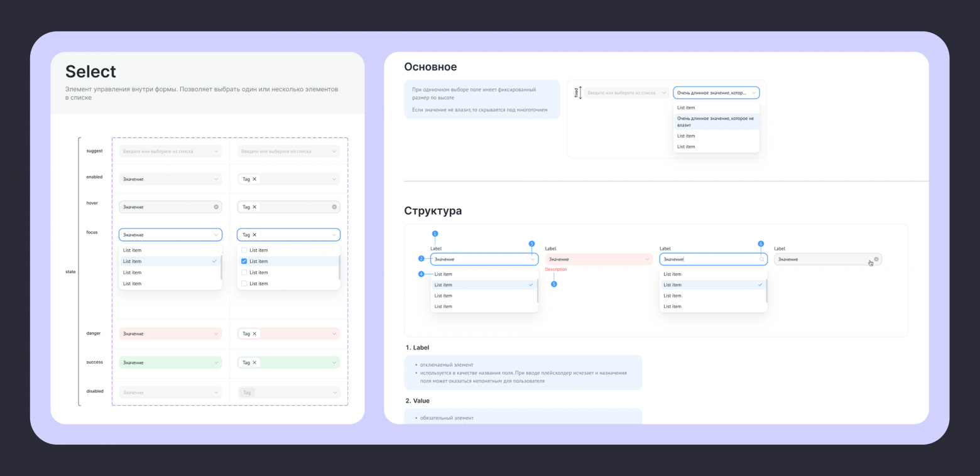
Task: Remove the Tag in the danger row
Action: point(254,333)
